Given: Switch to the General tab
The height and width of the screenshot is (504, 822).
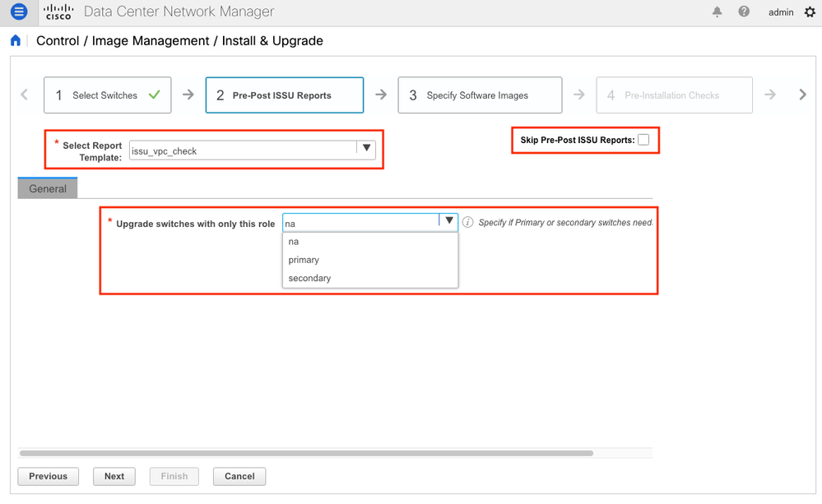Looking at the screenshot, I should coord(48,188).
